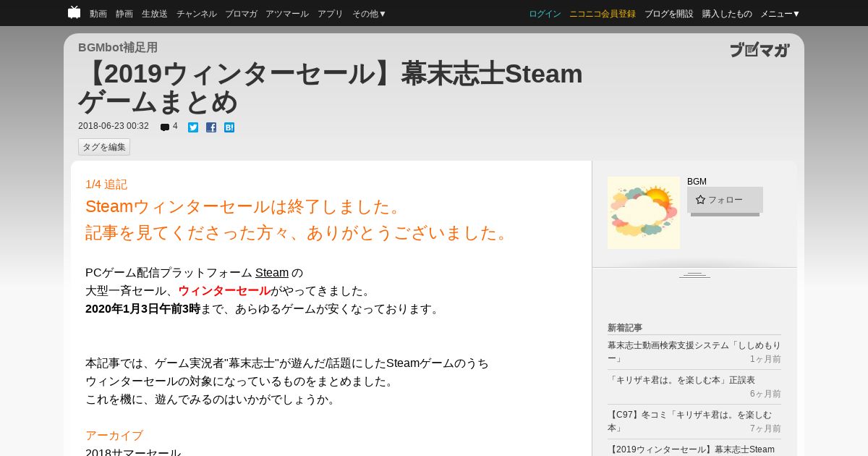Bookmark with Hatena B! icon
Image resolution: width=868 pixels, height=456 pixels.
point(229,127)
